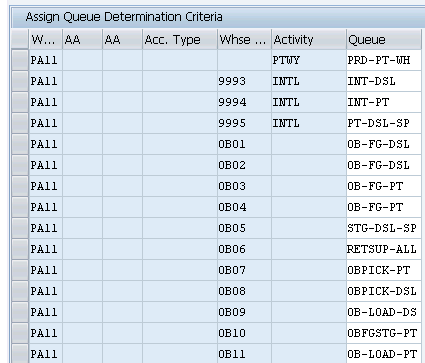Viewport: 425px width, 363px height.
Task: Edit the OBPICK-PT queue field
Action: [384, 270]
